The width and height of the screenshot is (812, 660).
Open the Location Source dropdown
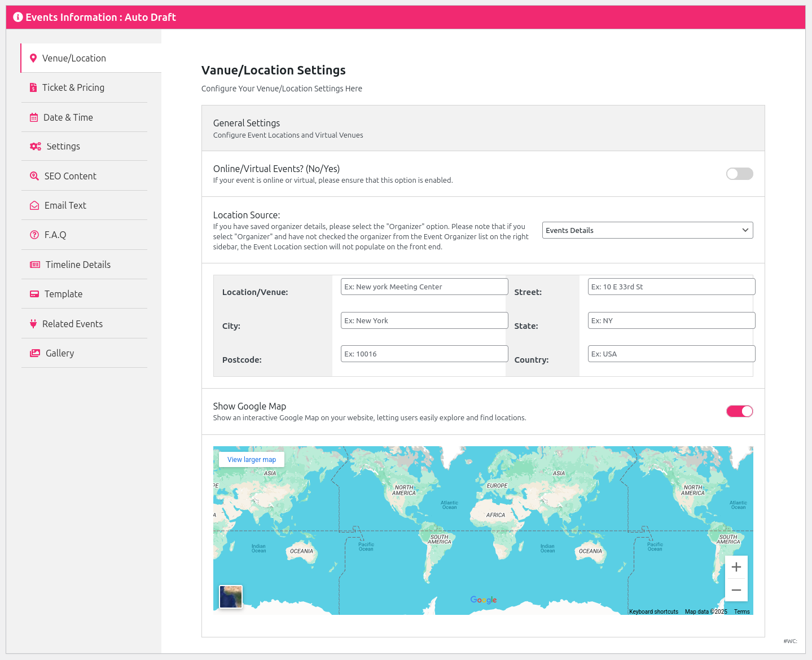pos(647,230)
